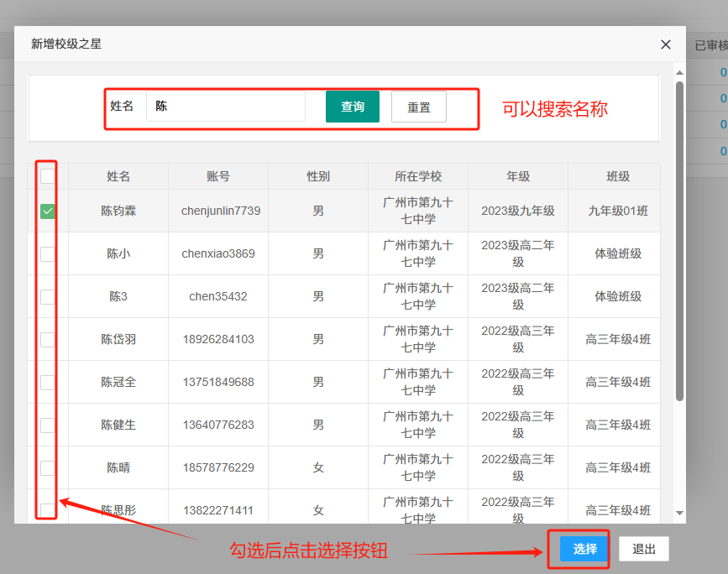Viewport: 728px width, 574px height.
Task: Click the 重置 button
Action: point(419,107)
